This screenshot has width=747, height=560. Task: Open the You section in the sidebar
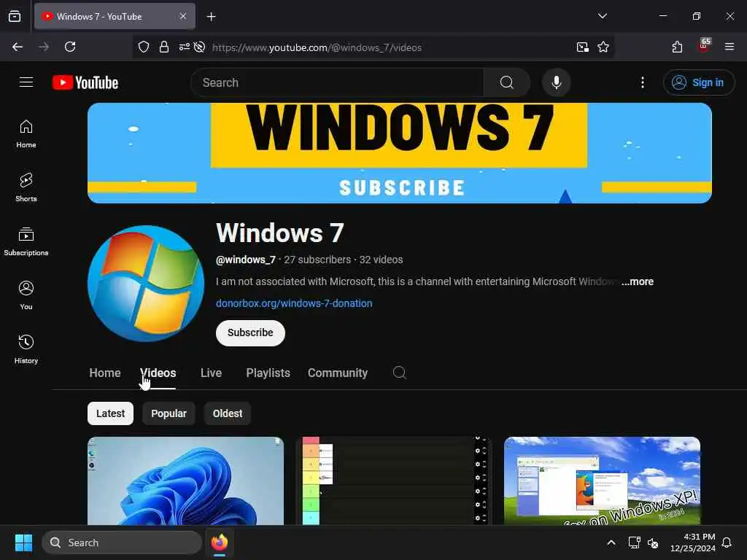[x=26, y=295]
